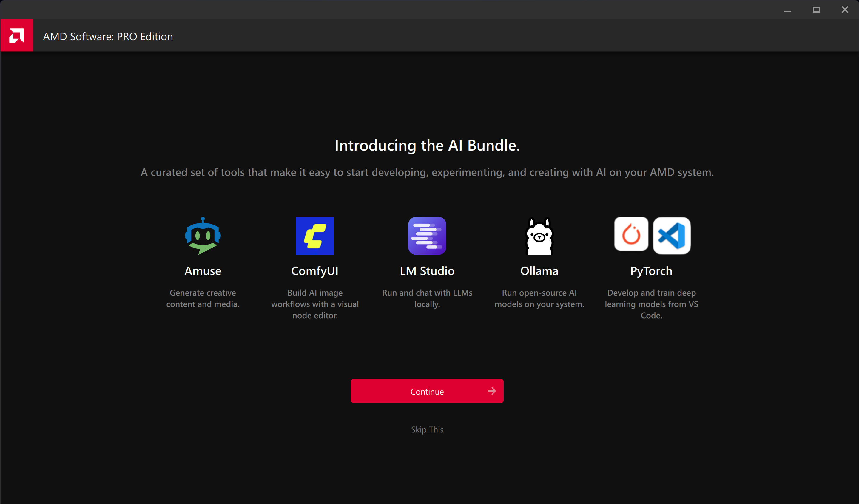Click the Amuse title text
859x504 pixels.
tap(203, 271)
